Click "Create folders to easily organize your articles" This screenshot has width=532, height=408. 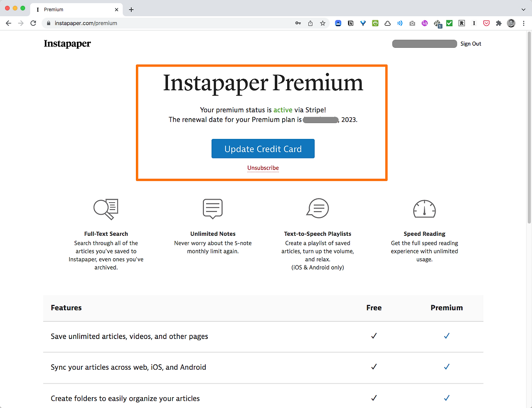(x=125, y=398)
